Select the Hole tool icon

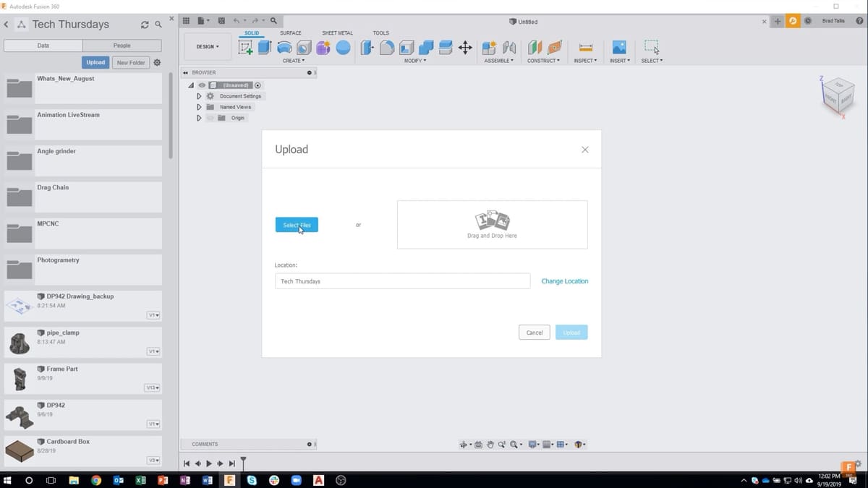tap(304, 48)
